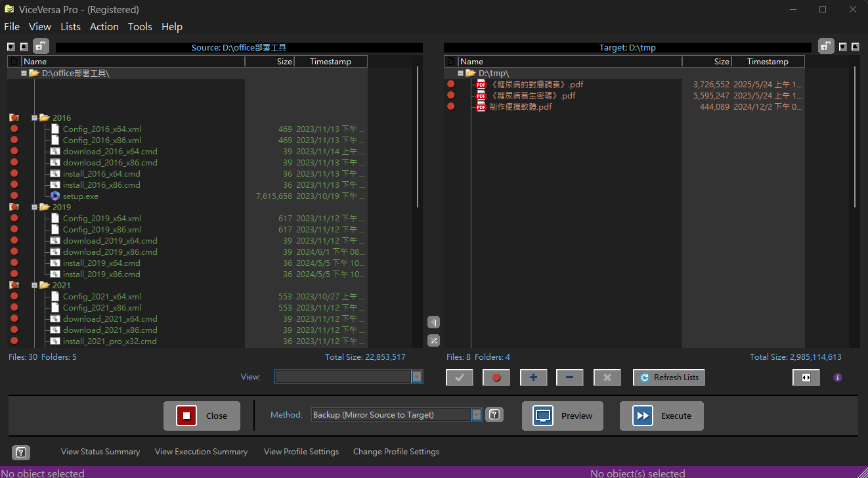868x478 pixels.
Task: Open the Lists menu
Action: click(x=70, y=27)
